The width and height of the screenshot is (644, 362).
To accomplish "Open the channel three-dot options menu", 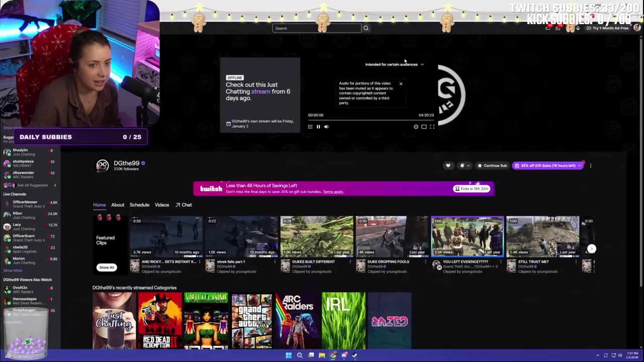I will [591, 165].
